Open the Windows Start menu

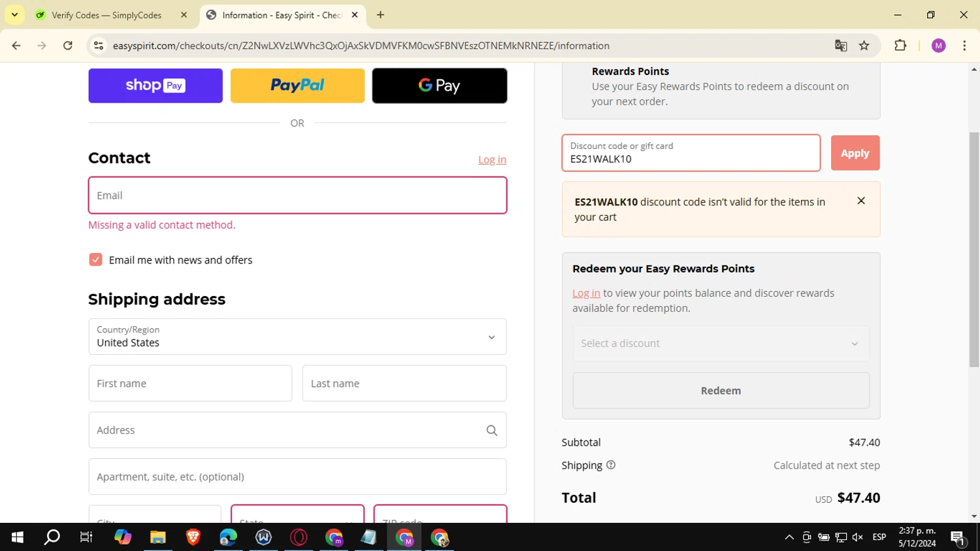click(18, 537)
